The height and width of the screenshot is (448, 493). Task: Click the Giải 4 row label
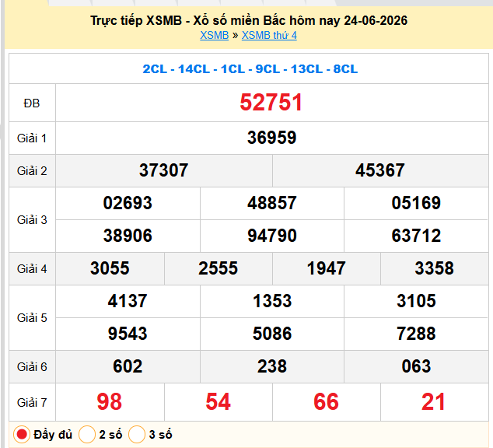[x=32, y=269]
